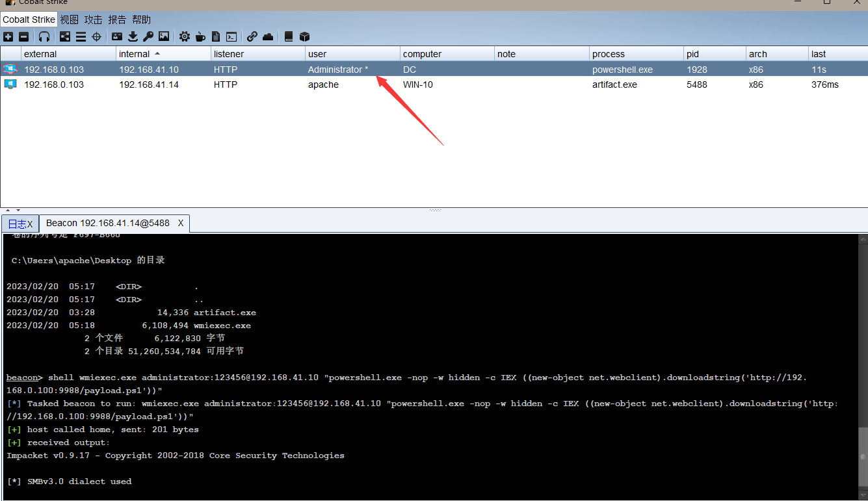This screenshot has height=501, width=868.
Task: Close the Beacon 192.168.41.14@5488 tab
Action: point(181,223)
